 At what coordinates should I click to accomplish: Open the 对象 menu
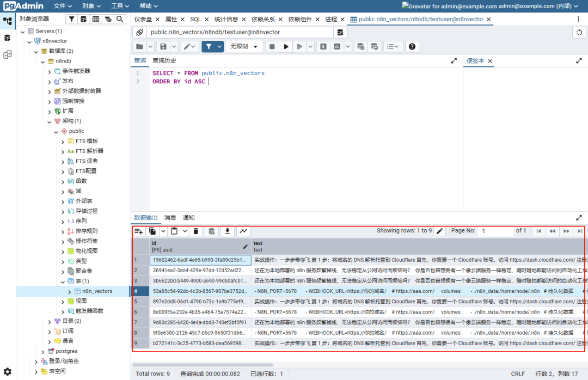click(x=91, y=6)
